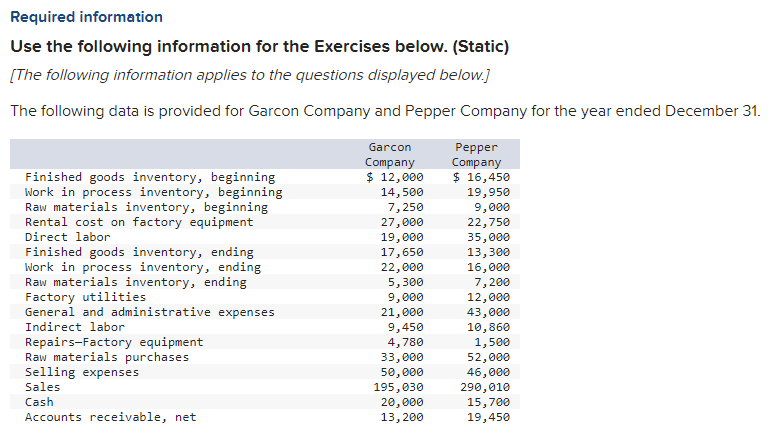Click the 'Repairs—Factory equipment' label
The image size is (769, 436).
(x=114, y=342)
